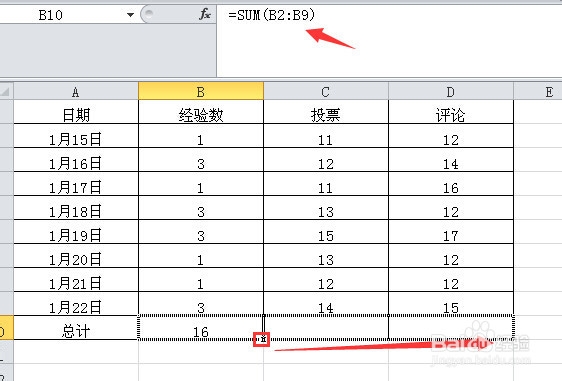562x381 pixels.
Task: Select 投票 value 12 in 1月21日 row
Action: [x=326, y=280]
